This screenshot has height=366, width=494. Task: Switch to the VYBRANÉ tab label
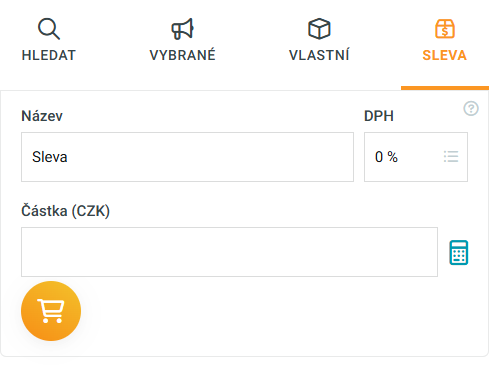(183, 55)
